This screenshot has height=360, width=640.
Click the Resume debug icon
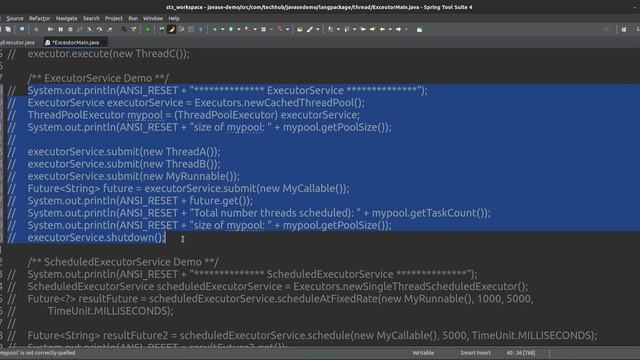tap(50, 29)
